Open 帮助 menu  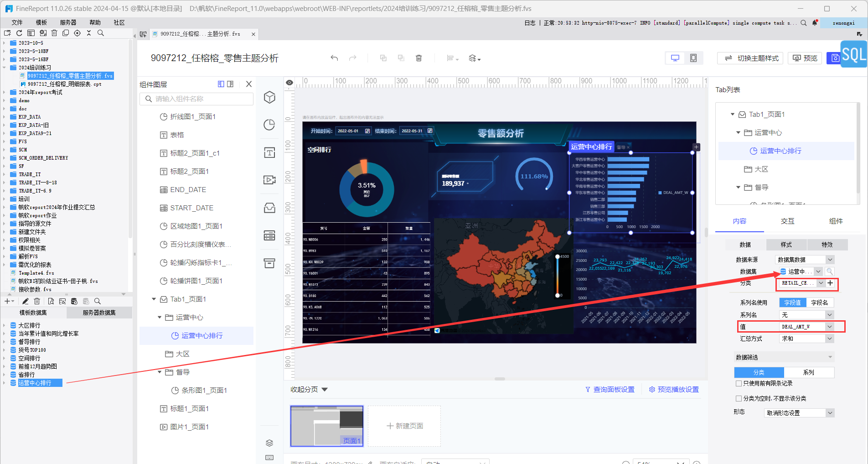[x=95, y=22]
